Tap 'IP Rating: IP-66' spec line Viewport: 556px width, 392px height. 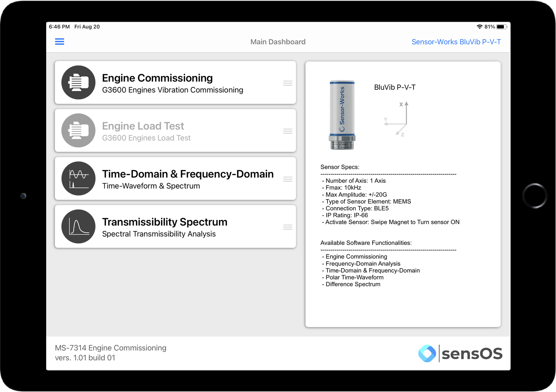pyautogui.click(x=345, y=215)
